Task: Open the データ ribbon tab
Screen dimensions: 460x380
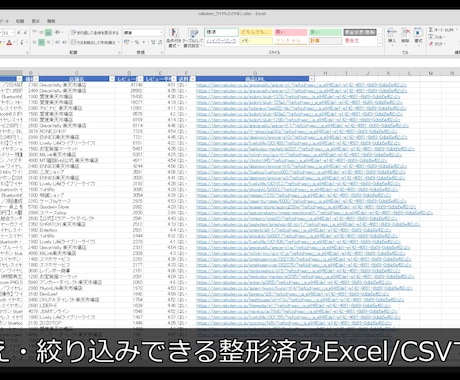Action: coord(4,21)
